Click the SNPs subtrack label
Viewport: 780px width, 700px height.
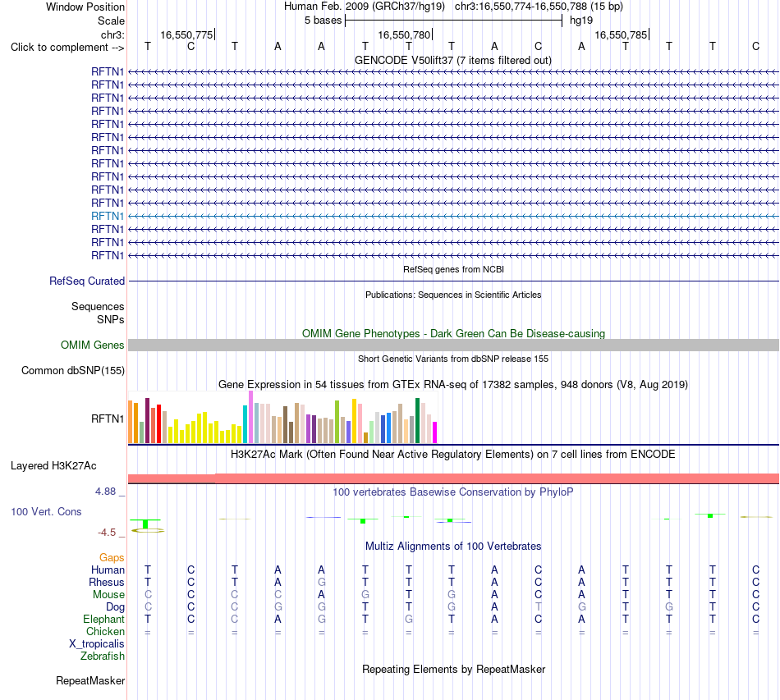(111, 320)
